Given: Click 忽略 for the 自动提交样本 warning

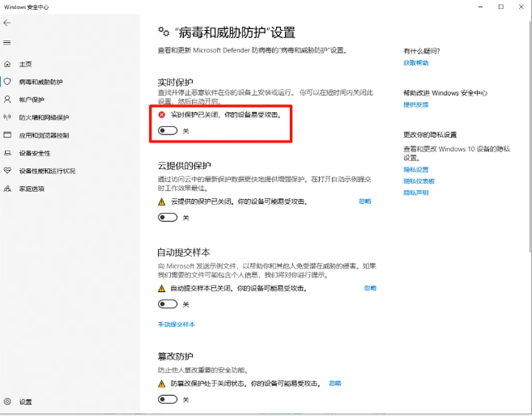Looking at the screenshot, I should coord(370,288).
